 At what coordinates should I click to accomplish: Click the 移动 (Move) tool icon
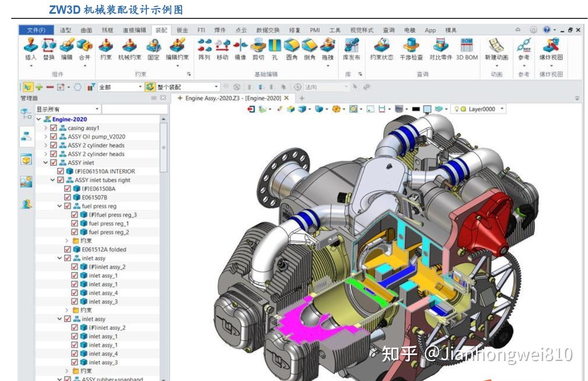tap(222, 45)
